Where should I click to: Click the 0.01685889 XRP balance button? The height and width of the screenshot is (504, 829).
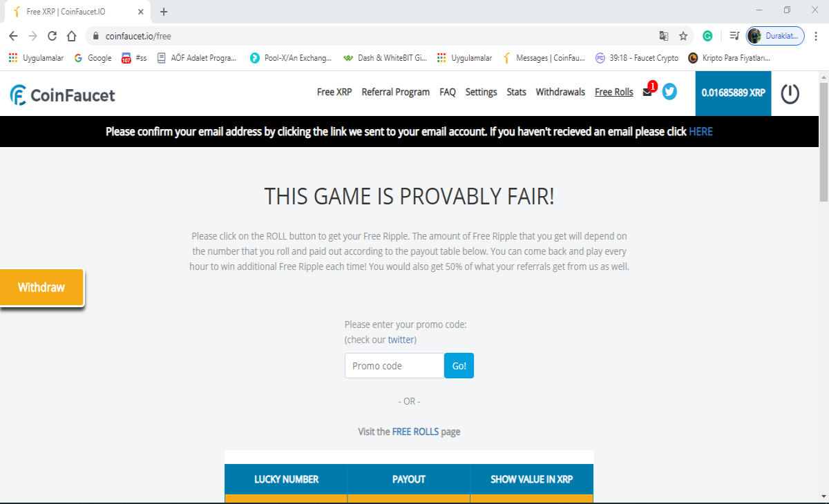coord(733,93)
